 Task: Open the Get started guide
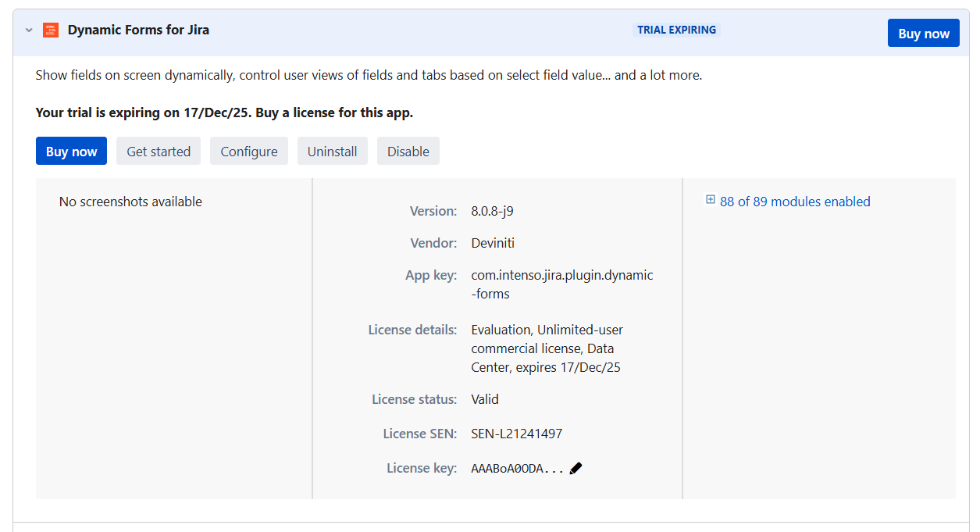point(159,152)
